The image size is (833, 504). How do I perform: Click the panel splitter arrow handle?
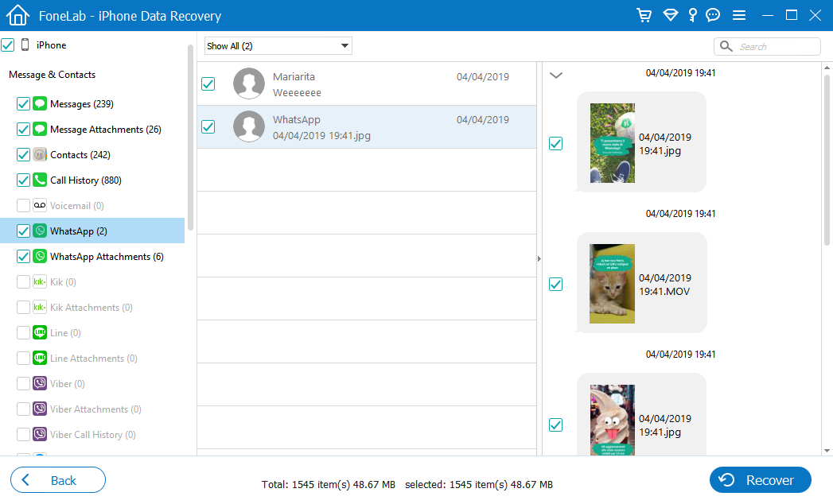pos(539,258)
